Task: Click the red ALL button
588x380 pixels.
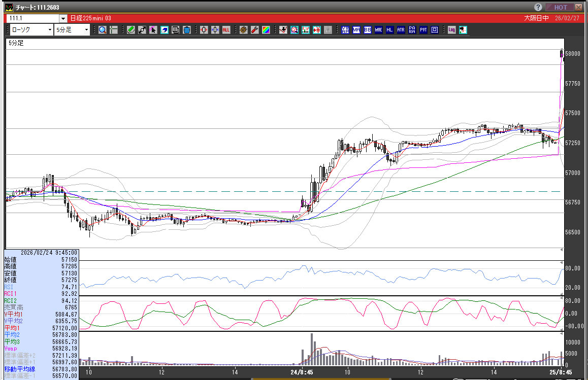Action: tap(226, 30)
